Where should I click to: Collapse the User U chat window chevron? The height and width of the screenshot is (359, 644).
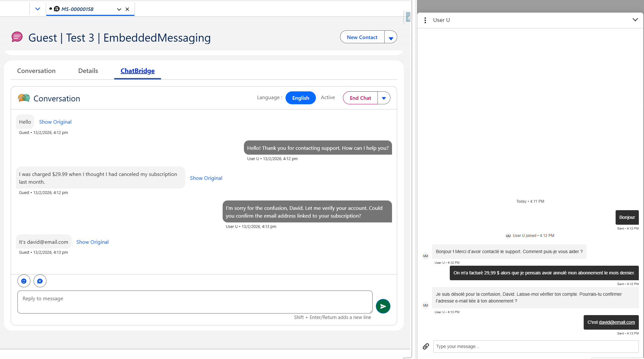point(635,20)
